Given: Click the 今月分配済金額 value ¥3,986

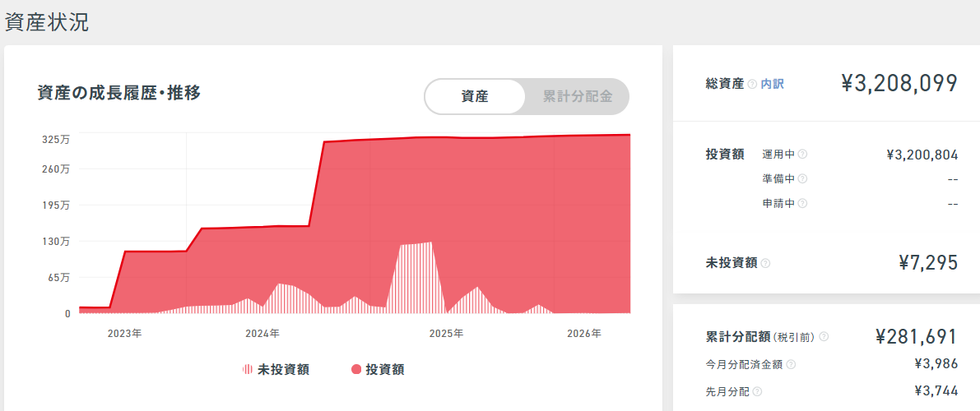Looking at the screenshot, I should coord(936,364).
